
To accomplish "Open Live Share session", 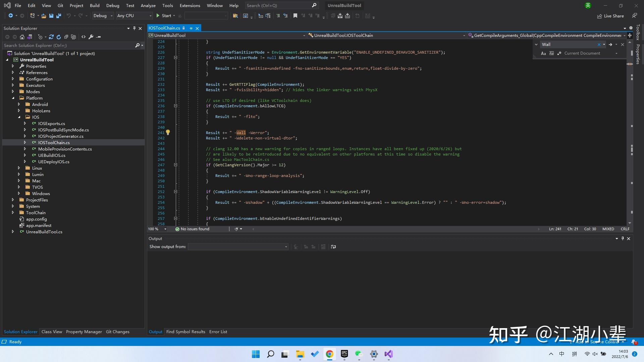I will tap(610, 16).
